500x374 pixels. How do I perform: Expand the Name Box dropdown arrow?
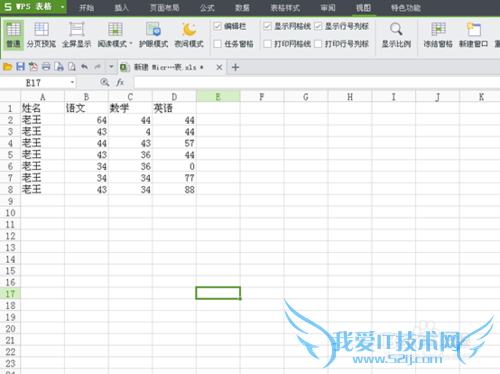pos(72,82)
